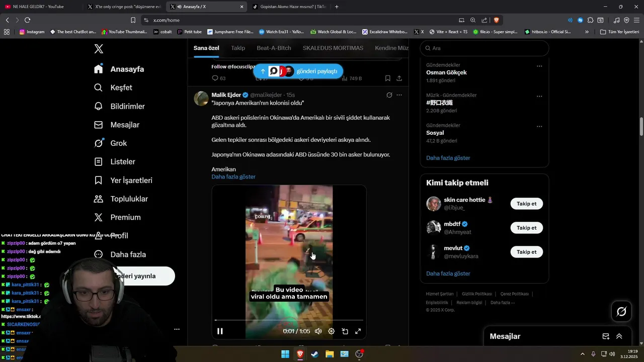The width and height of the screenshot is (644, 362).
Task: Open Bildirimler notifications
Action: (119, 106)
